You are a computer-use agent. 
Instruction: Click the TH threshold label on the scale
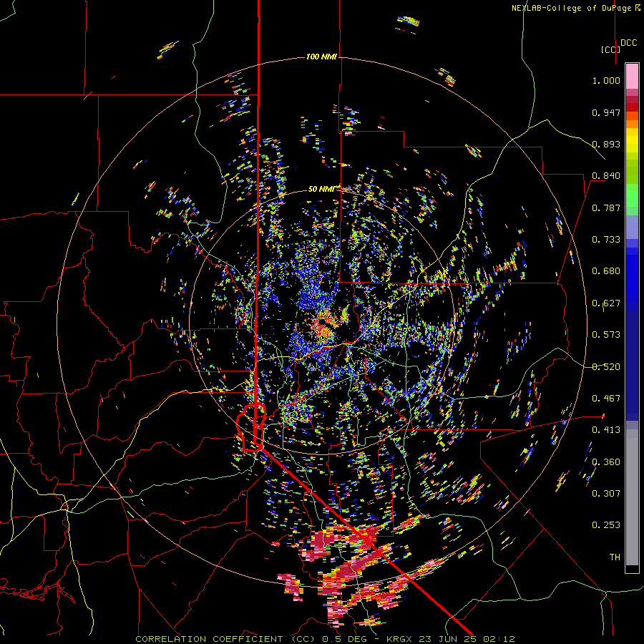(x=615, y=557)
